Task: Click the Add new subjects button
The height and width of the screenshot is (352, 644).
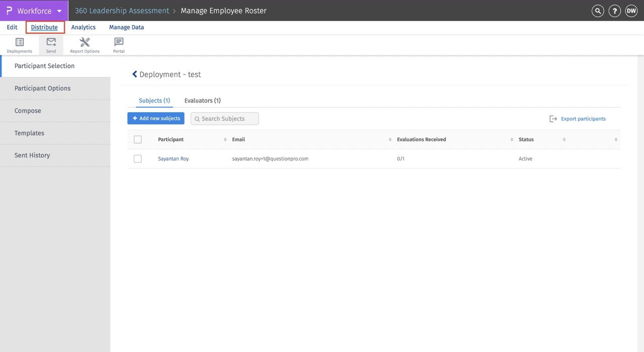Action: coord(156,118)
